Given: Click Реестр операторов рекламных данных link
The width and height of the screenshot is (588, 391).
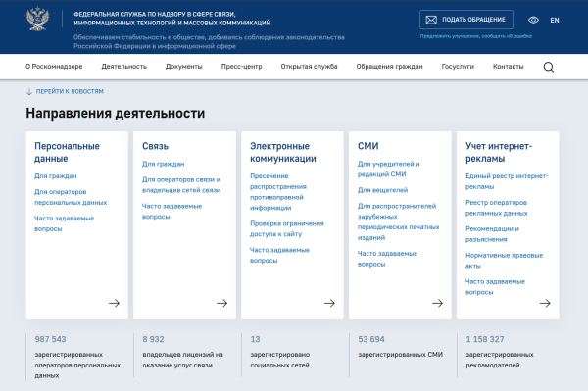Looking at the screenshot, I should coord(496,208).
